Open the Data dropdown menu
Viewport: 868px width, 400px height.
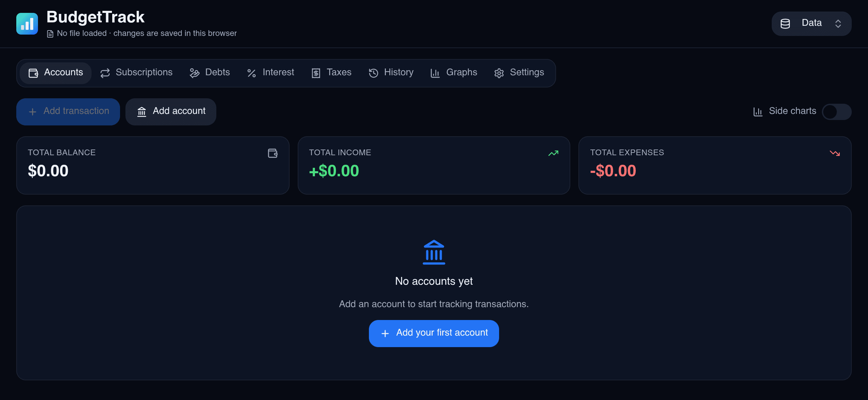[811, 24]
